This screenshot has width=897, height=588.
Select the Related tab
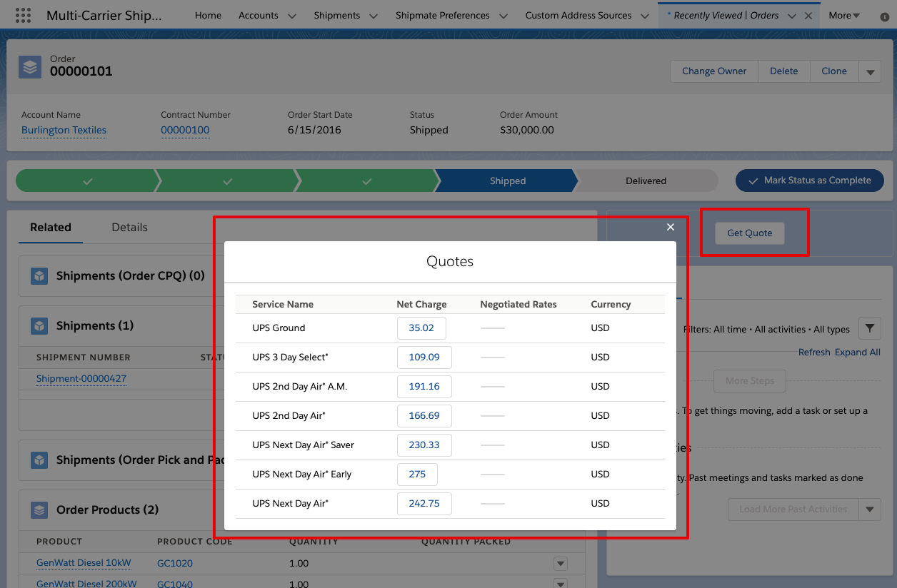coord(51,228)
